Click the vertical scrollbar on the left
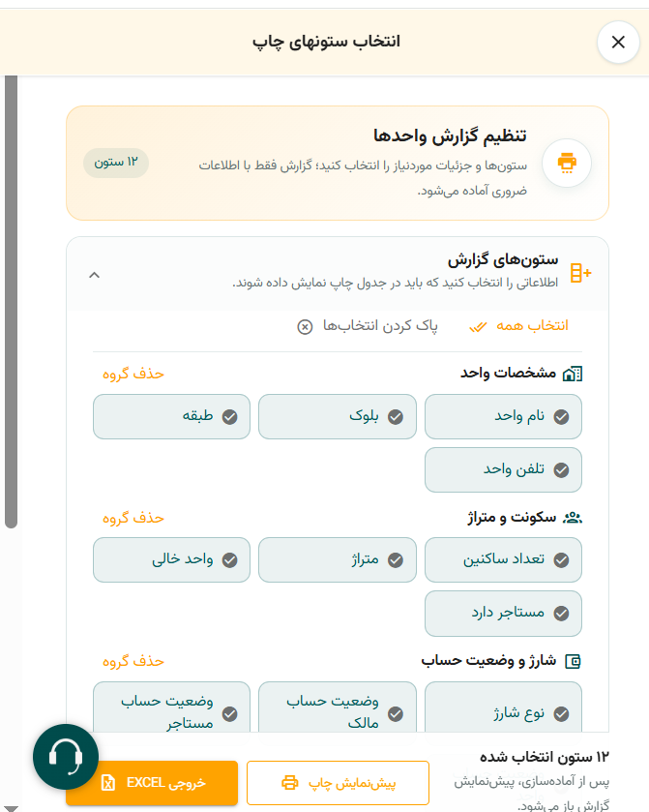 point(11,302)
